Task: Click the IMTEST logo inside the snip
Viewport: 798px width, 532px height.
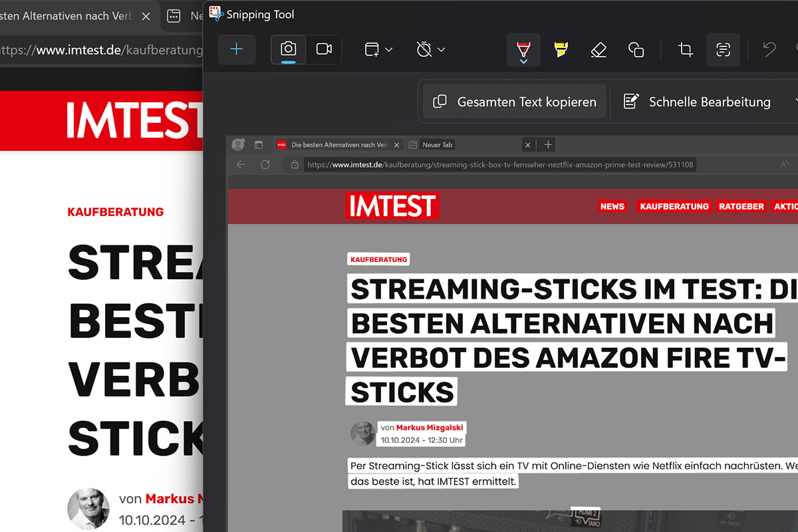Action: 392,206
